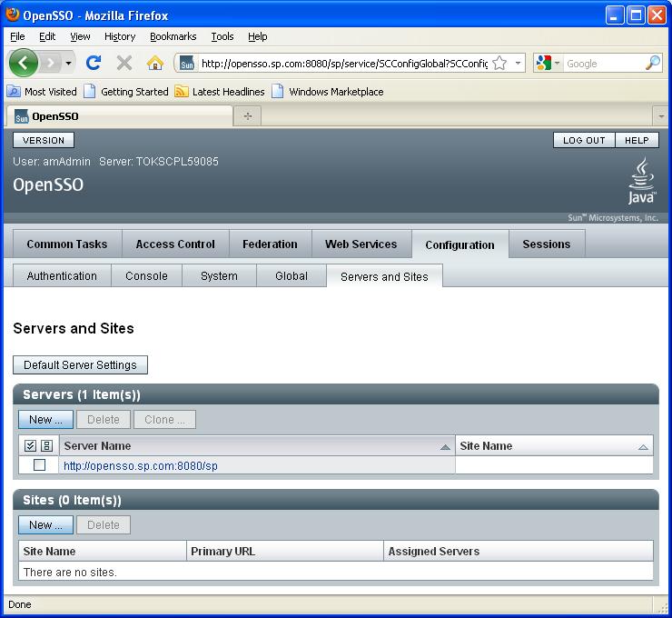This screenshot has width=672, height=618.
Task: Open the View menu
Action: 80,36
